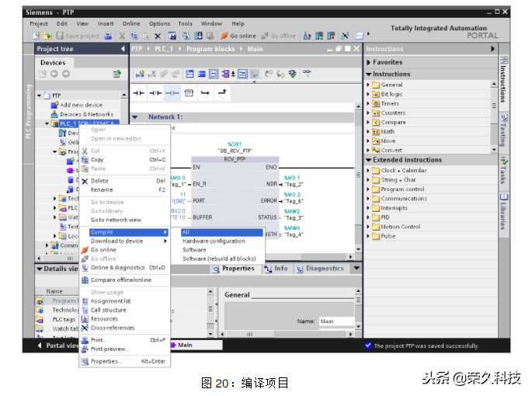Switch to the Diagnostics tab

pos(321,269)
